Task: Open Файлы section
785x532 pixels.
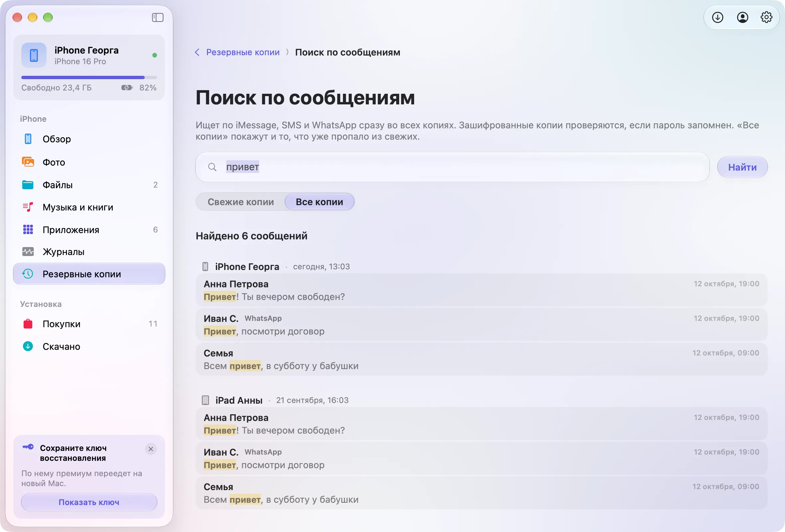Action: 89,185
